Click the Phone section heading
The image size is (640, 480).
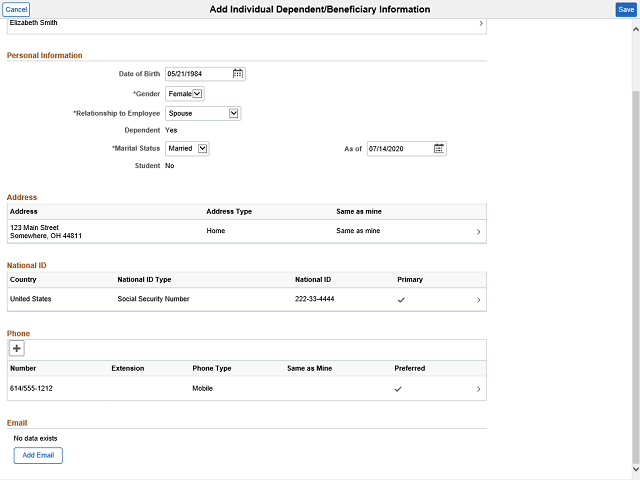pyautogui.click(x=18, y=333)
